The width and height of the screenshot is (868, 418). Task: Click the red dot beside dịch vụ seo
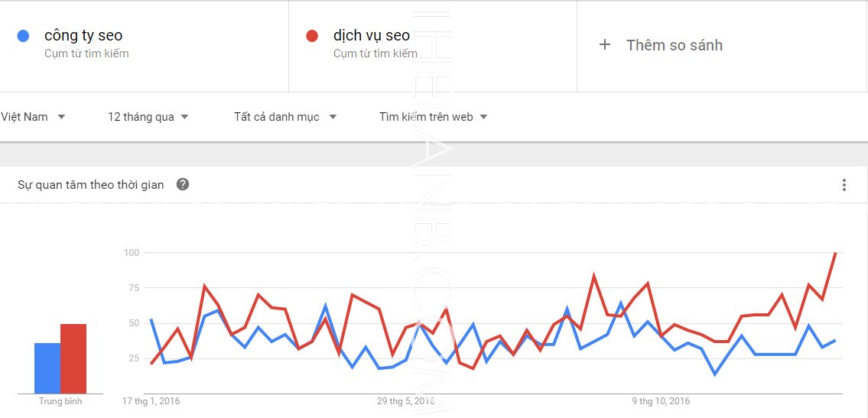point(312,36)
